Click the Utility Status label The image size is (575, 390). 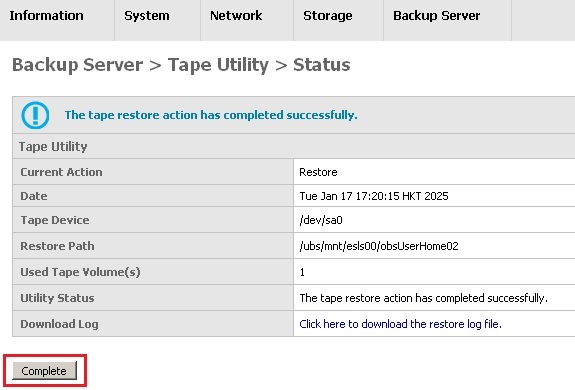coord(57,298)
